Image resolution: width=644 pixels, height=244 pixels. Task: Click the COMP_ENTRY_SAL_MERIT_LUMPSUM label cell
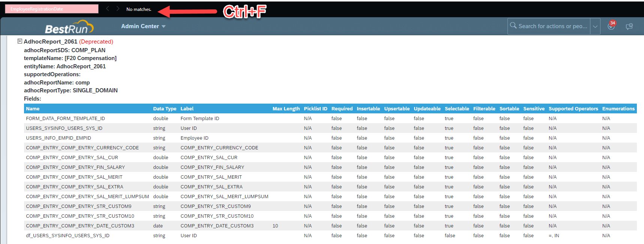[x=224, y=196]
